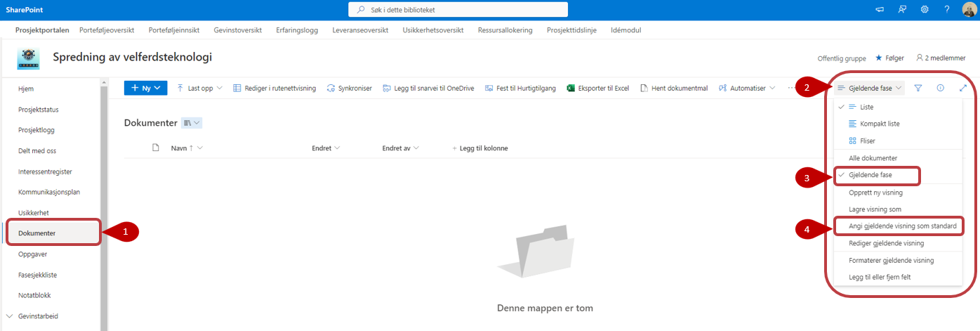The image size is (980, 331).
Task: Open the Gjeldende fase view dropdown
Action: (870, 88)
